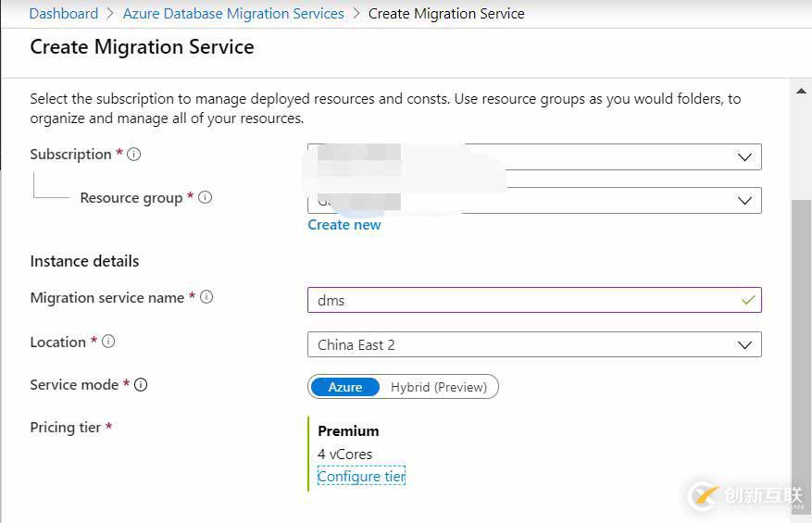Click the green validation checkmark icon
The height and width of the screenshot is (523, 812).
(x=748, y=300)
